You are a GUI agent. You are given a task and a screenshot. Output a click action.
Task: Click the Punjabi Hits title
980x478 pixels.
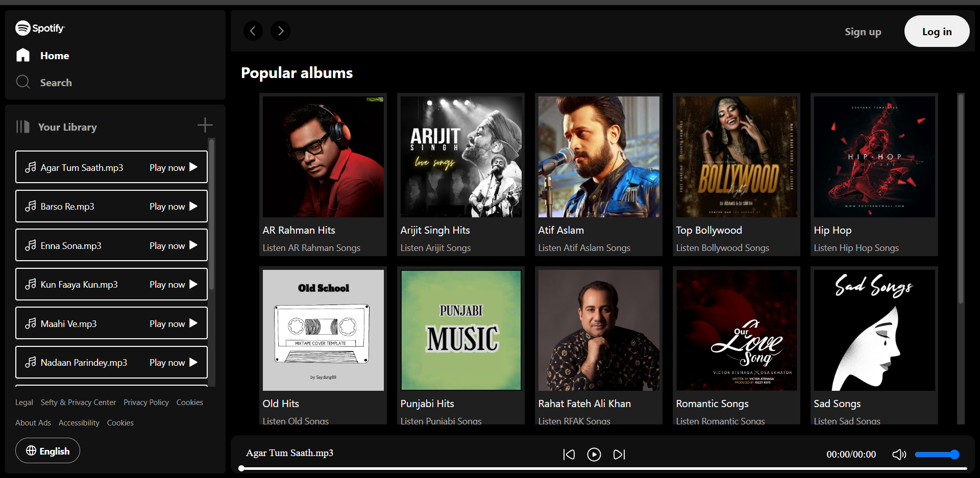[x=427, y=404]
